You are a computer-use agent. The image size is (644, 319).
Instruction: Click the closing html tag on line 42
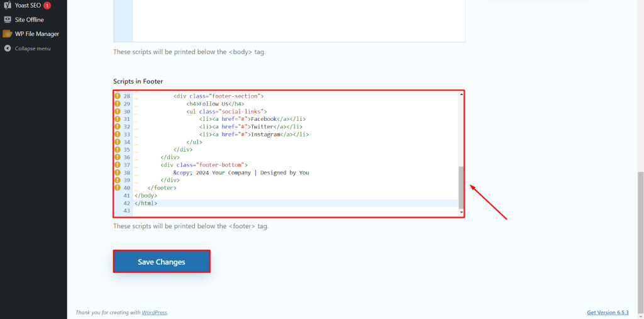[x=146, y=203]
